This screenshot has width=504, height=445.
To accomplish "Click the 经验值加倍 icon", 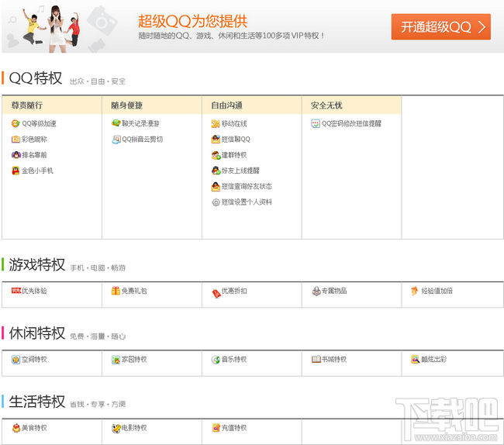I will 415,291.
